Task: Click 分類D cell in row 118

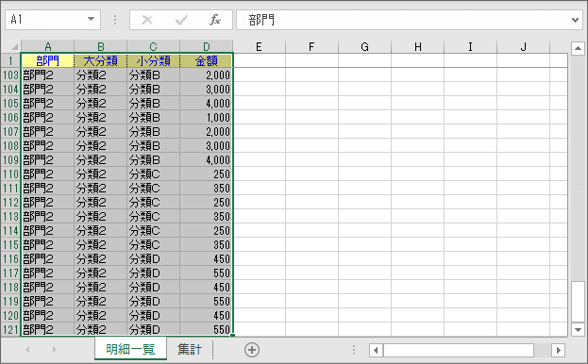Action: pyautogui.click(x=154, y=288)
